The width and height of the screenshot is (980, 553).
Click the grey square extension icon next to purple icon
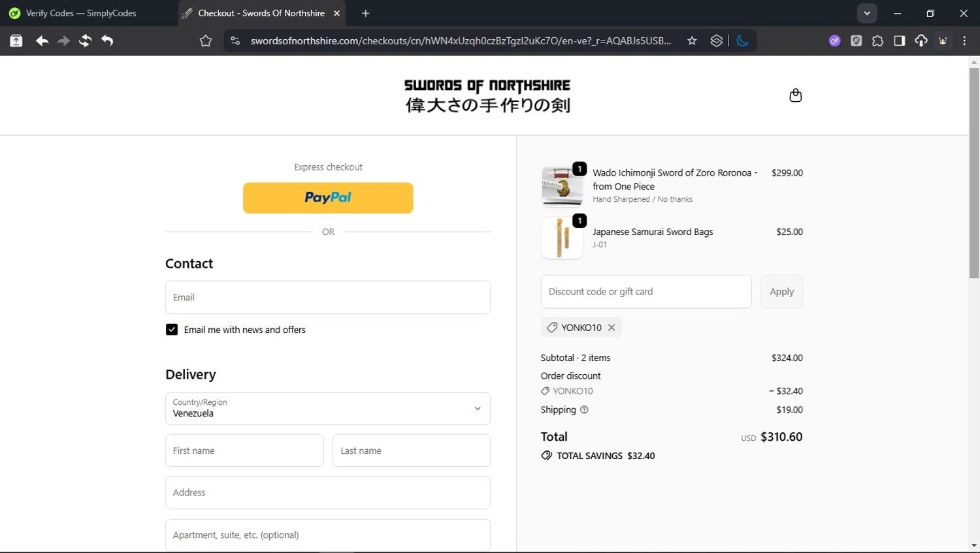856,41
